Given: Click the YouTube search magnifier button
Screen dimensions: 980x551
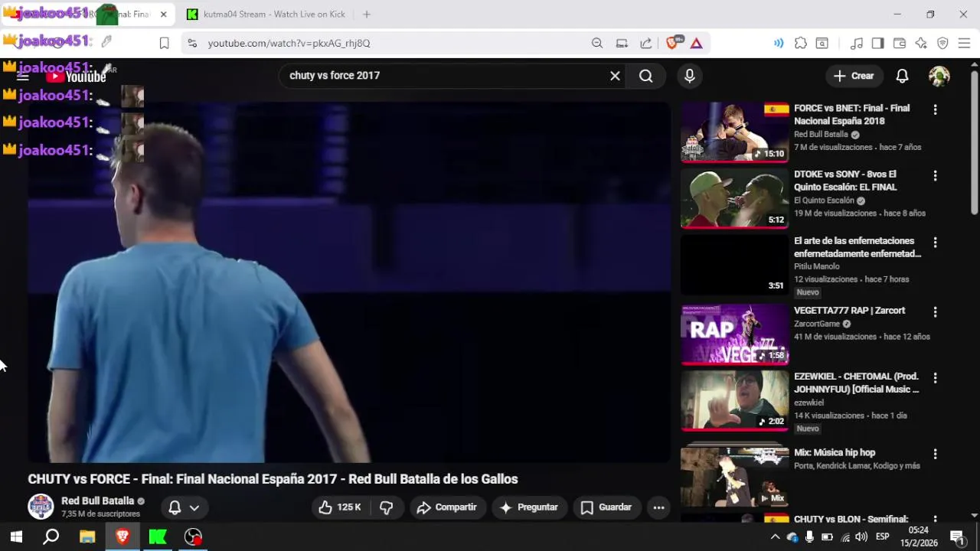Looking at the screenshot, I should point(646,76).
